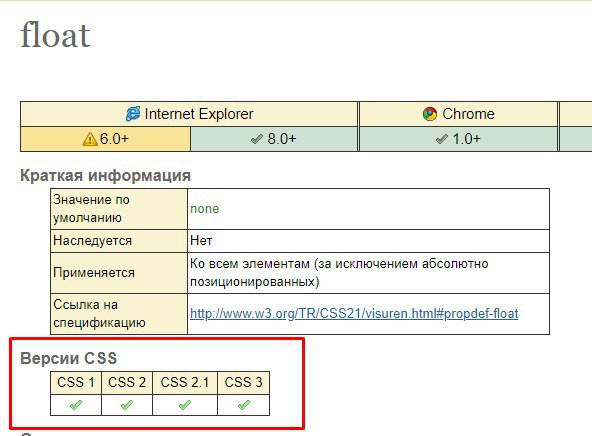This screenshot has height=436, width=592.
Task: Click the "float" page heading
Action: 55,35
